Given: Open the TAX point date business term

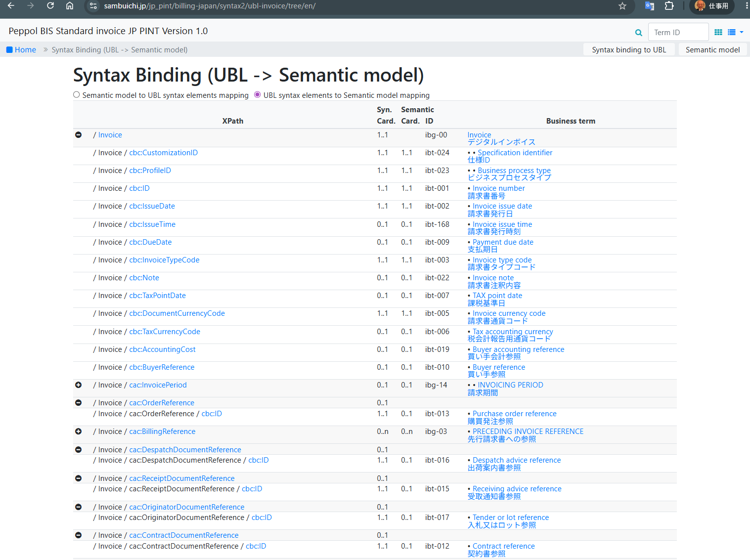Looking at the screenshot, I should [x=497, y=296].
